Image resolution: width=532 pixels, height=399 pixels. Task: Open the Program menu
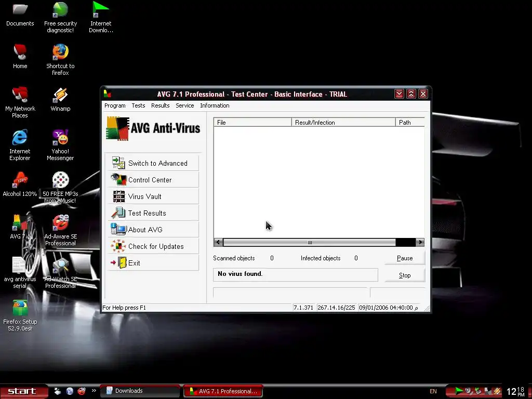(115, 105)
